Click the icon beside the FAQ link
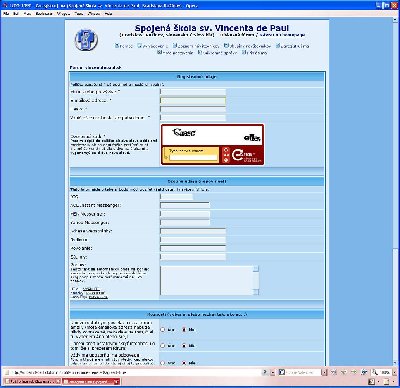Viewport: 400px width, 388px height. click(117, 46)
